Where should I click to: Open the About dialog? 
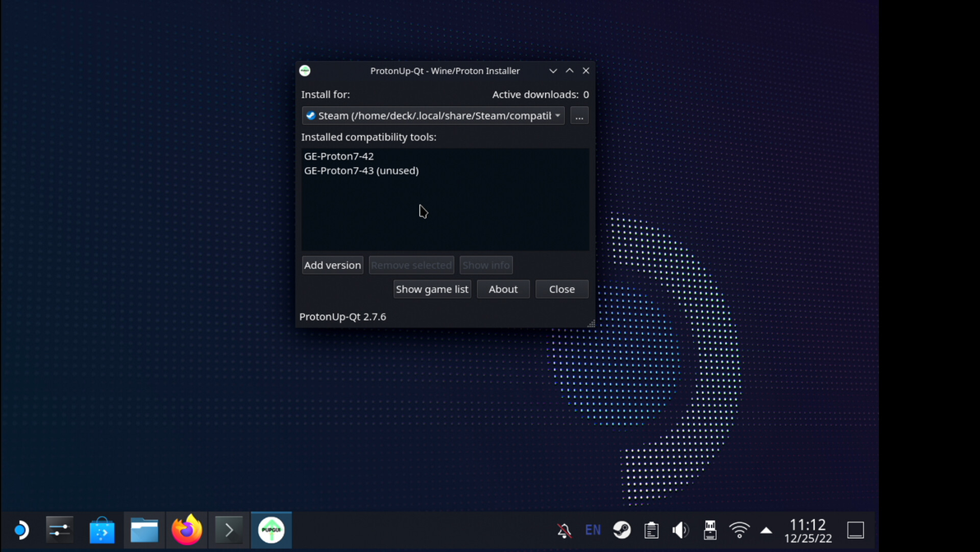(x=503, y=290)
